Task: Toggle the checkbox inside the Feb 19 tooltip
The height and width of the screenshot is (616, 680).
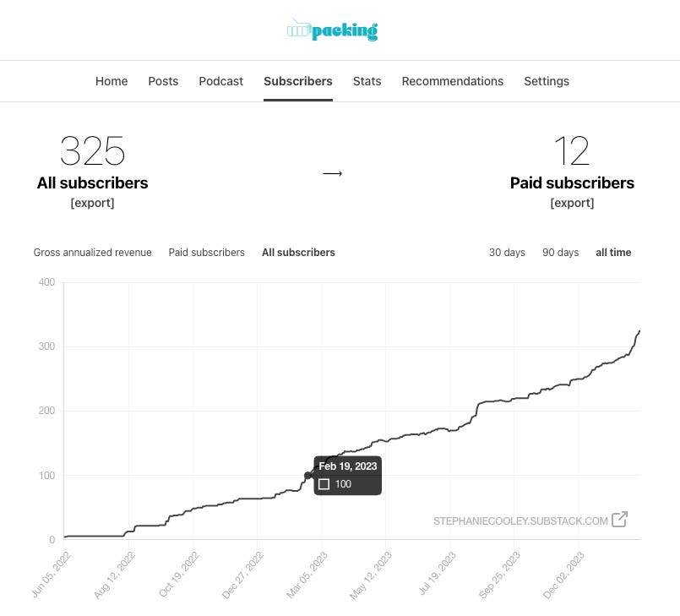Action: coord(324,483)
